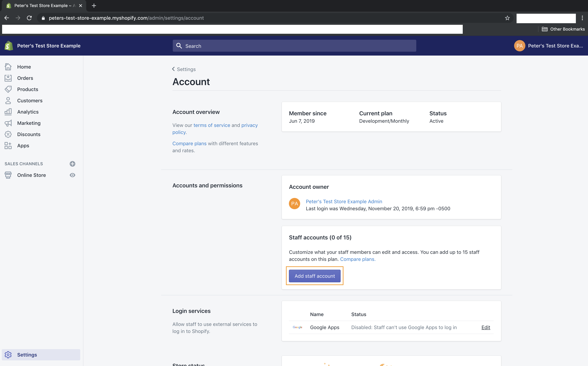
Task: Open Discounts in the sidebar
Action: point(29,134)
